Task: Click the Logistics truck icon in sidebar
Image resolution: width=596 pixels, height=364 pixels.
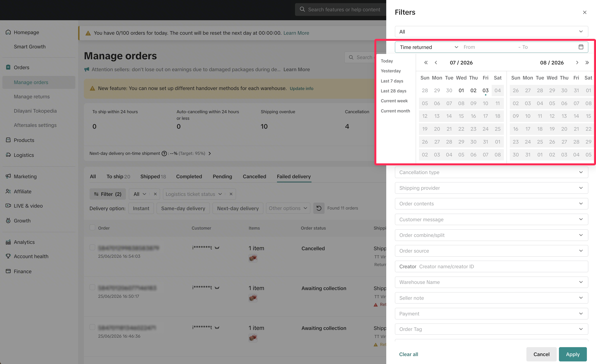Action: [8, 155]
